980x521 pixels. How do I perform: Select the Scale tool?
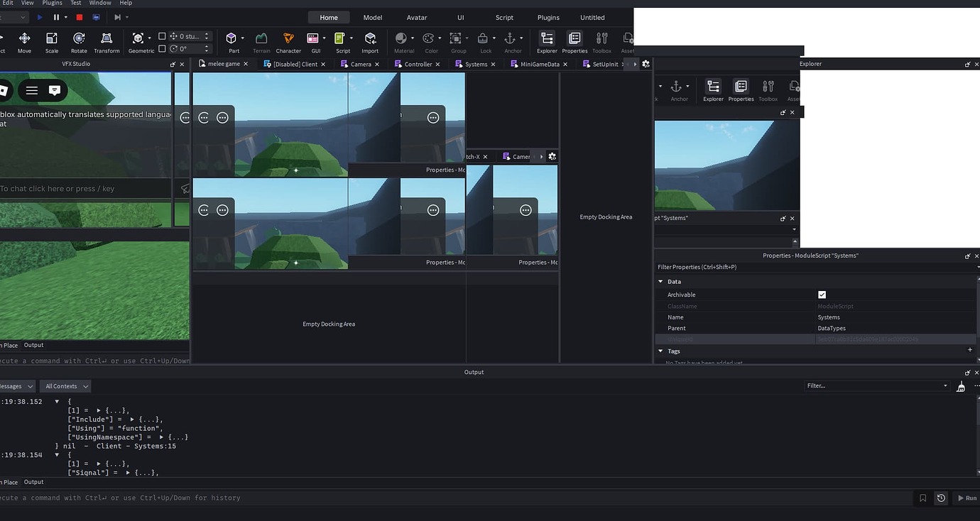tap(52, 42)
